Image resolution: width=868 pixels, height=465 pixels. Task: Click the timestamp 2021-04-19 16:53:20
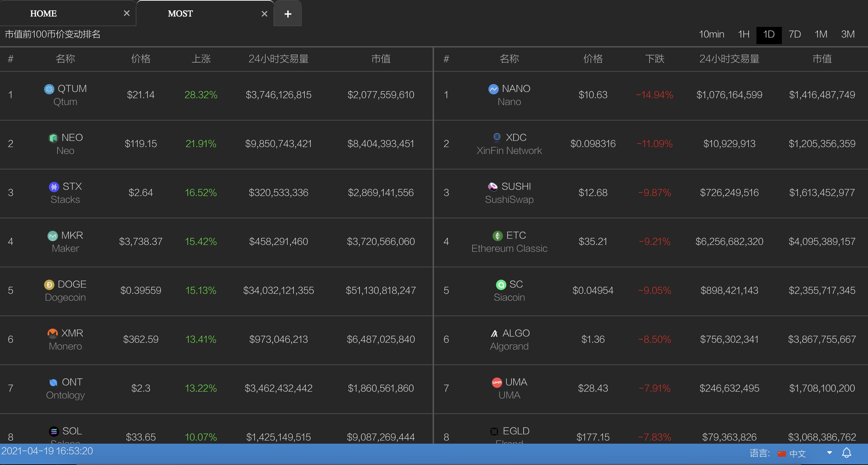tap(47, 451)
